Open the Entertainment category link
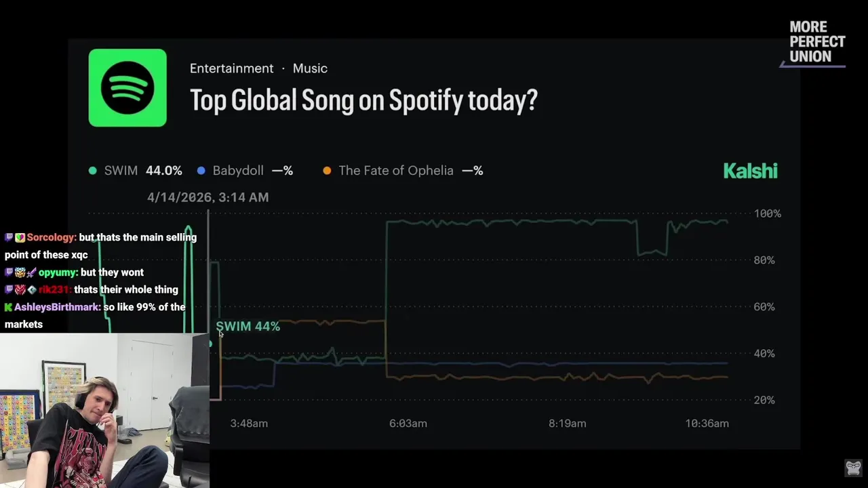 [x=231, y=68]
